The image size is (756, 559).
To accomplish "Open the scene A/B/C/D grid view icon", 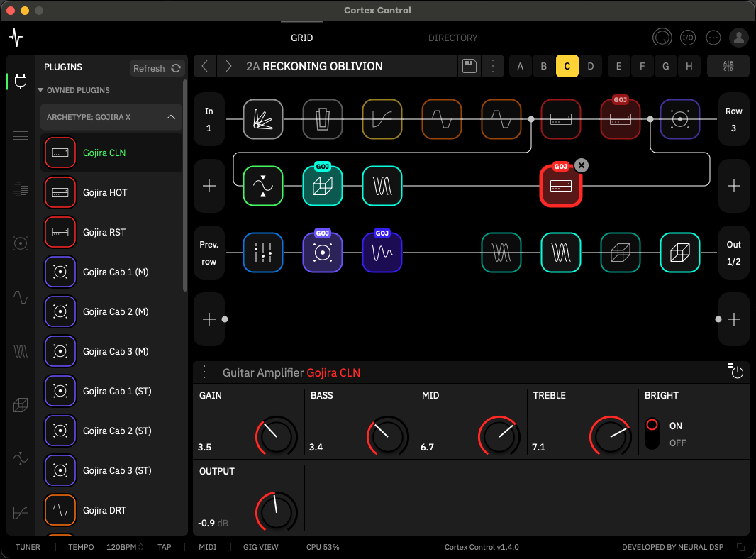I will (728, 66).
